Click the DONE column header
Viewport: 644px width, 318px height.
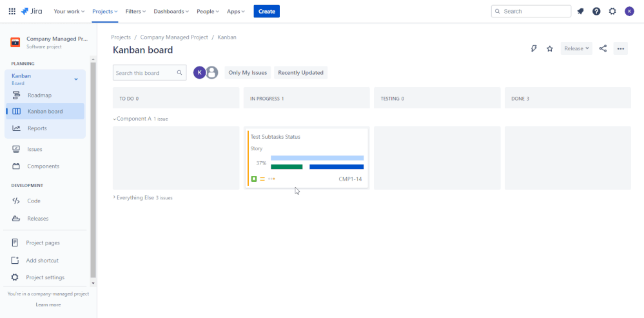[567, 99]
